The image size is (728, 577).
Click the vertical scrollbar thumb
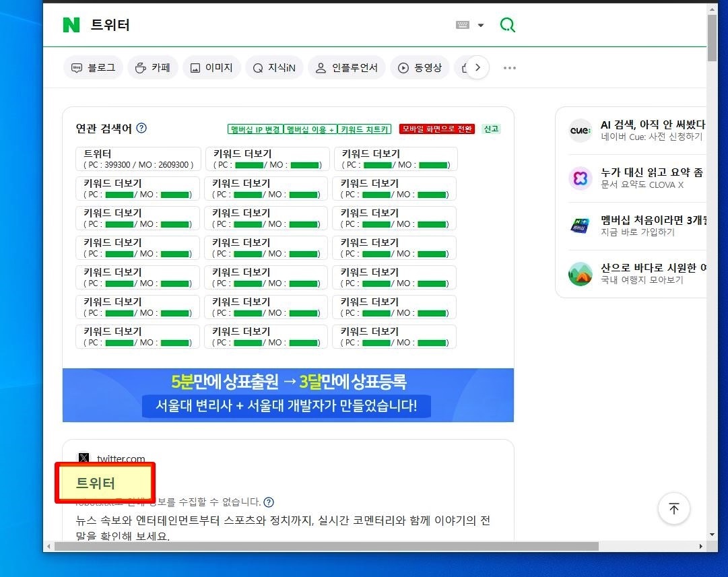(x=713, y=38)
